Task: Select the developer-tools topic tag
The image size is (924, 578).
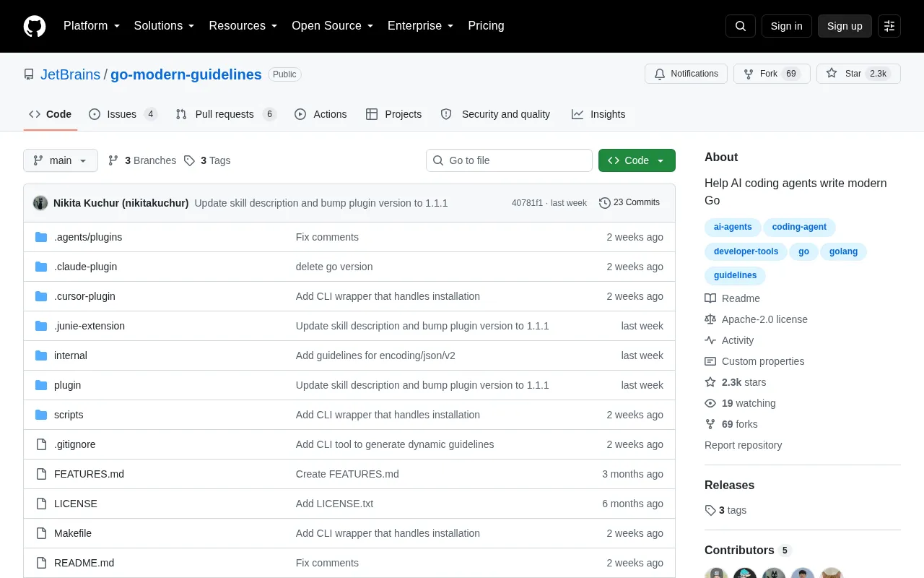Action: point(746,251)
